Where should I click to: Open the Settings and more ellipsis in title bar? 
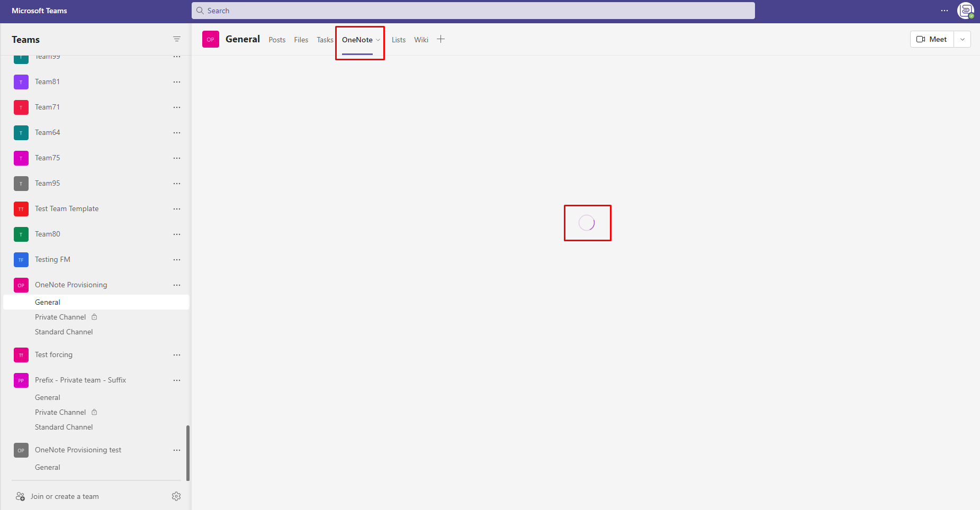945,11
